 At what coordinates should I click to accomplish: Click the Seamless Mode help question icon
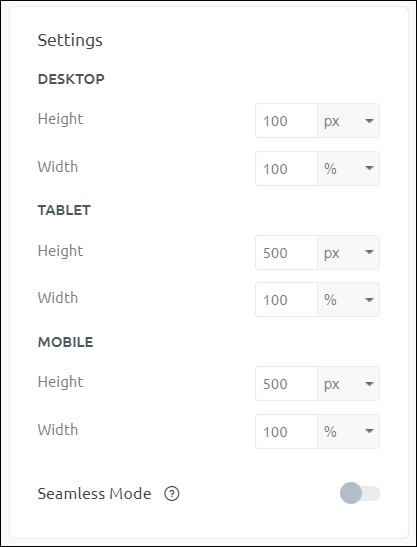coord(172,494)
